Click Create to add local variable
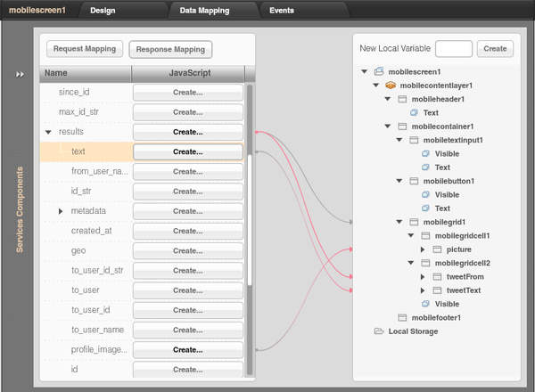 coord(495,49)
